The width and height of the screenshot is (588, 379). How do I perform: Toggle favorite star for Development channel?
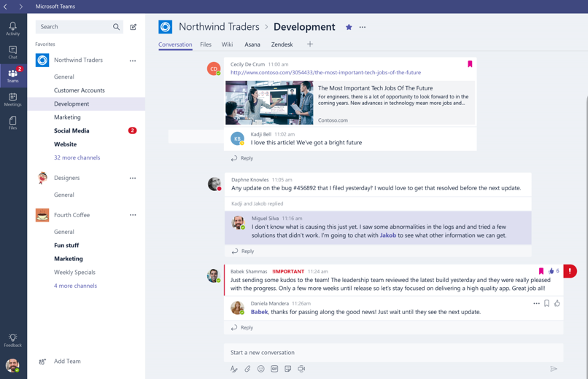349,27
